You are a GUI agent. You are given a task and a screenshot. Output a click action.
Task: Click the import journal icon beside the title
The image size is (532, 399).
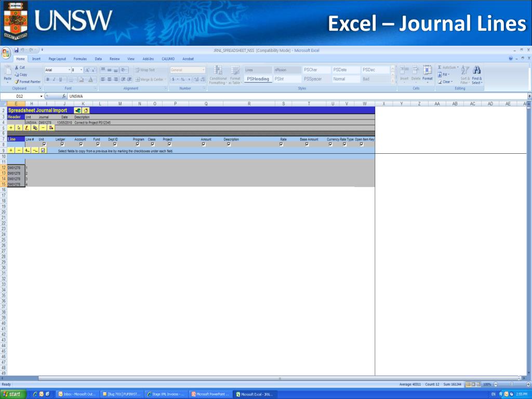point(78,110)
